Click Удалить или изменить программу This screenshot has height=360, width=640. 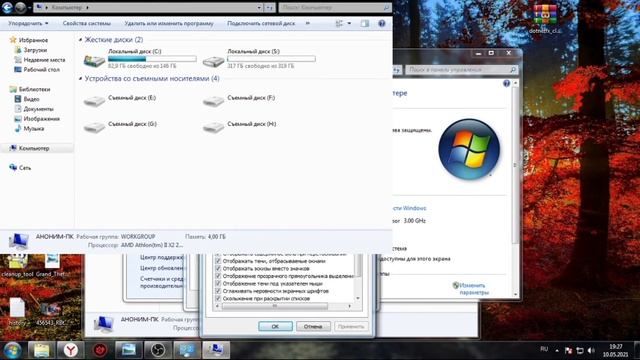(169, 24)
